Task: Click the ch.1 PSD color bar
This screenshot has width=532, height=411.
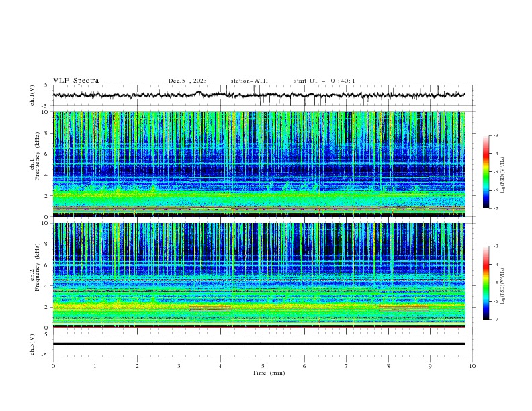Action: point(486,172)
